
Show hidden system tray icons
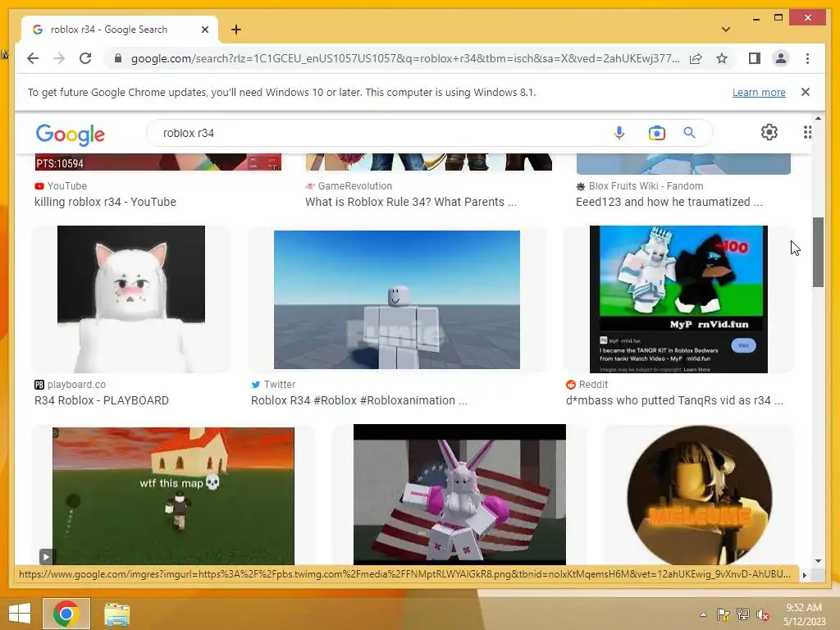[703, 614]
